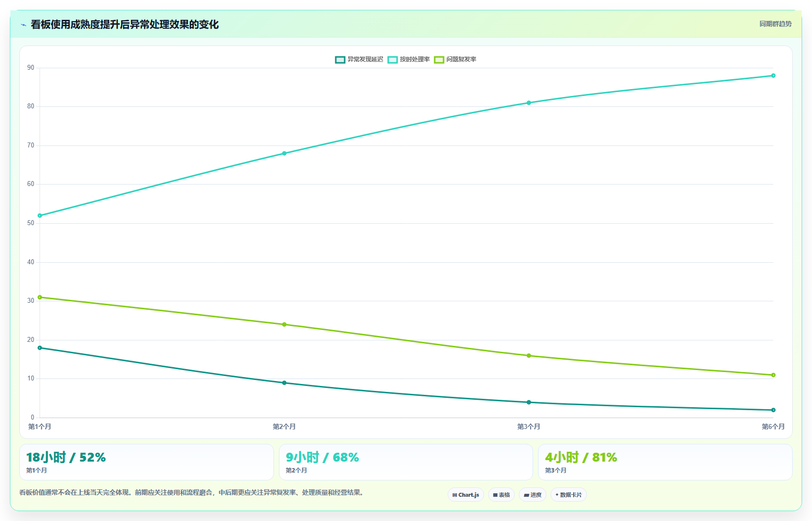Open the 4小时 / 81% data card
The image size is (812, 521).
pyautogui.click(x=665, y=462)
